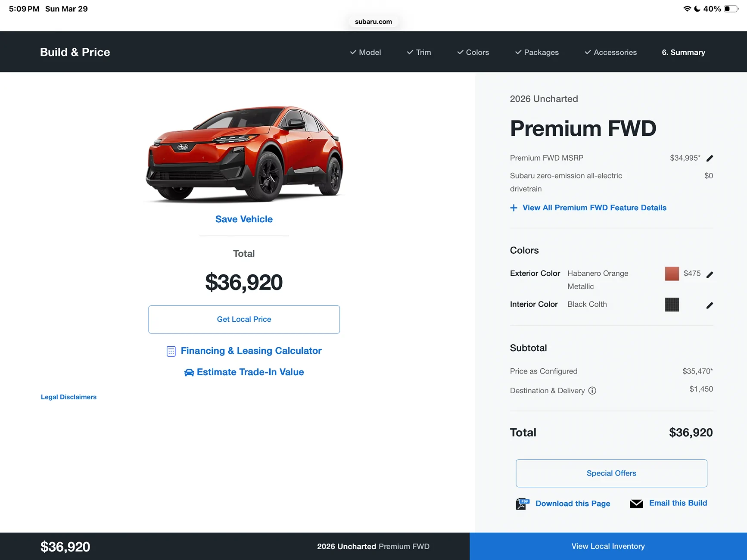This screenshot has height=560, width=747.
Task: Click the "$35,470*" configured price
Action: coord(697,371)
